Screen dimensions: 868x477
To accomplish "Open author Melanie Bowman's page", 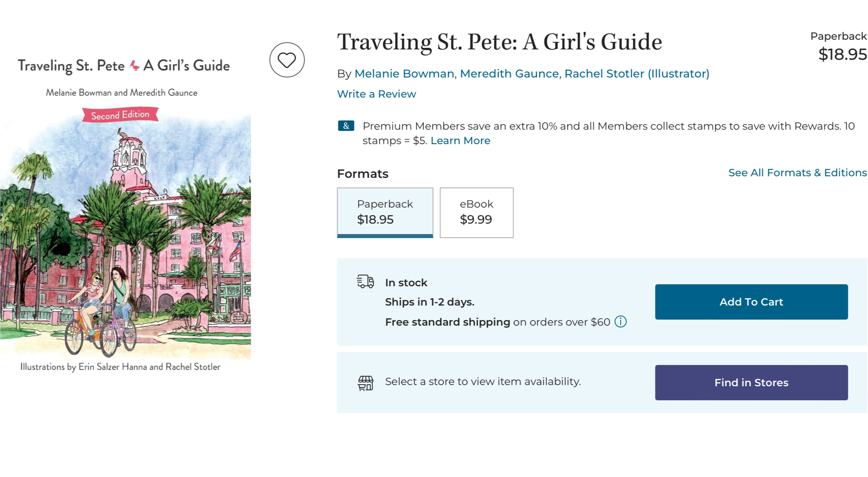I will point(404,74).
